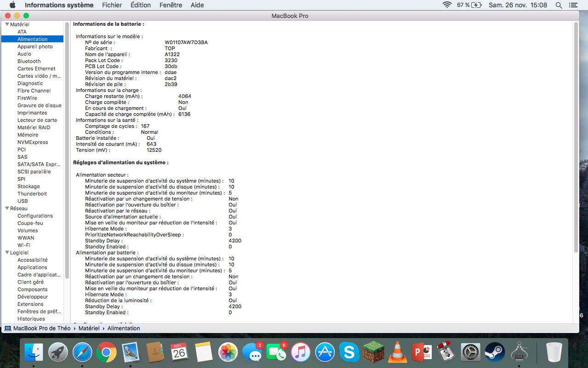588x368 pixels.
Task: Select Coupe-feu in the sidebar
Action: 30,223
